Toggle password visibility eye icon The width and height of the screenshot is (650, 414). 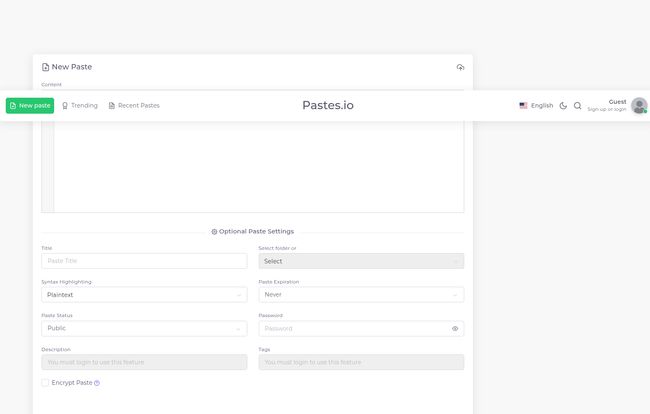tap(455, 329)
